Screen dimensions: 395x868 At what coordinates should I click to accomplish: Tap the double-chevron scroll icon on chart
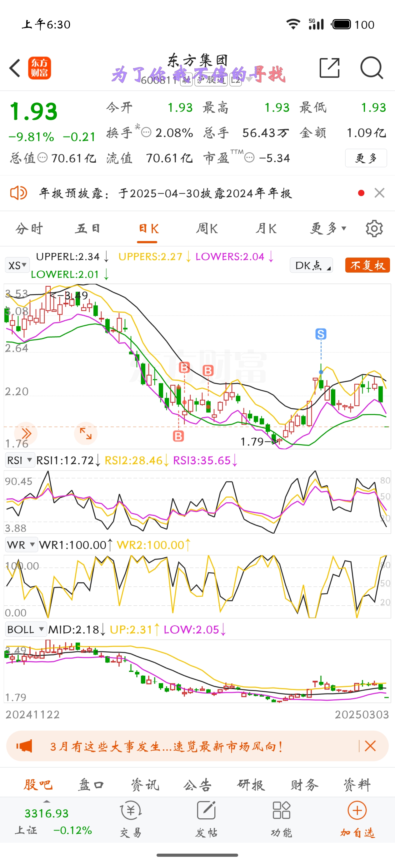click(x=26, y=433)
